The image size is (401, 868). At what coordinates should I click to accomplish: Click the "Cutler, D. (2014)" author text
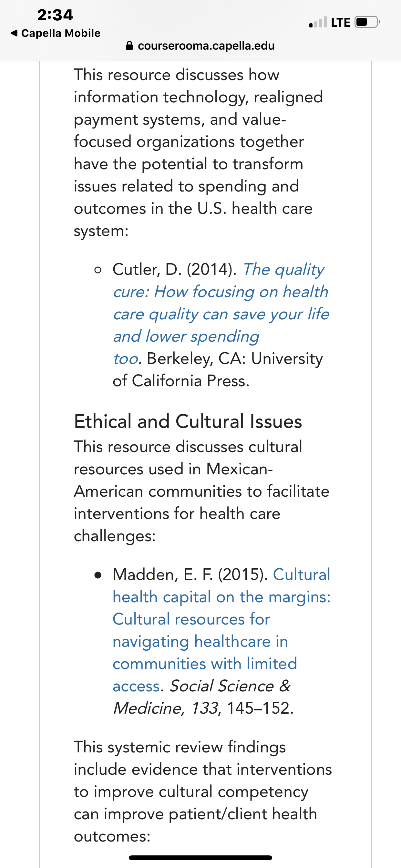coord(175,269)
